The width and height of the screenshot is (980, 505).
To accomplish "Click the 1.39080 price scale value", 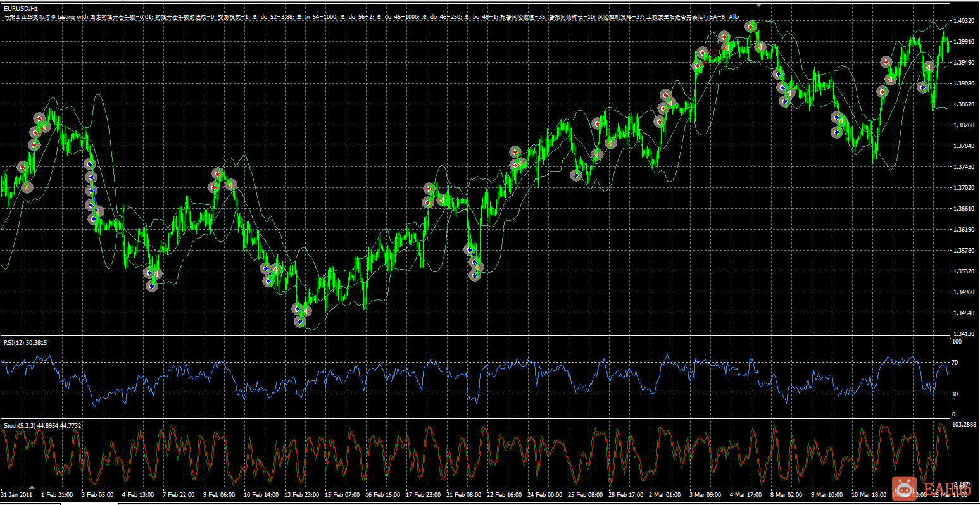I will [x=965, y=84].
